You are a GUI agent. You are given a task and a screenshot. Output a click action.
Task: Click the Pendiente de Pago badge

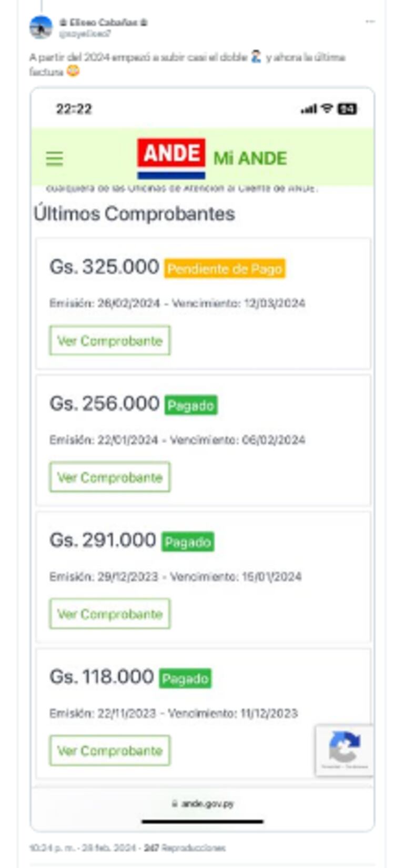(225, 268)
